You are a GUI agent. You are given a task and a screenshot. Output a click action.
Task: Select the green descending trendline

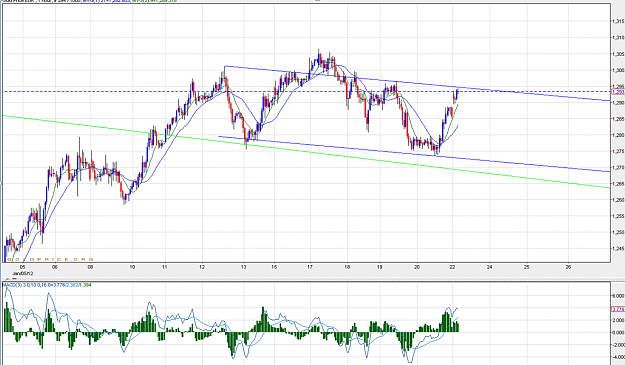pyautogui.click(x=306, y=152)
